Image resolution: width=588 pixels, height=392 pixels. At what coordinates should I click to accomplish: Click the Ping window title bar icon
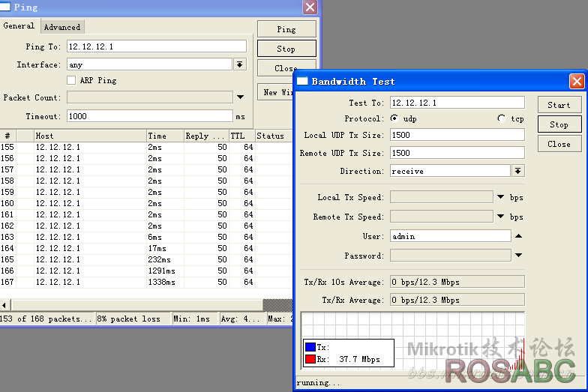click(x=4, y=7)
